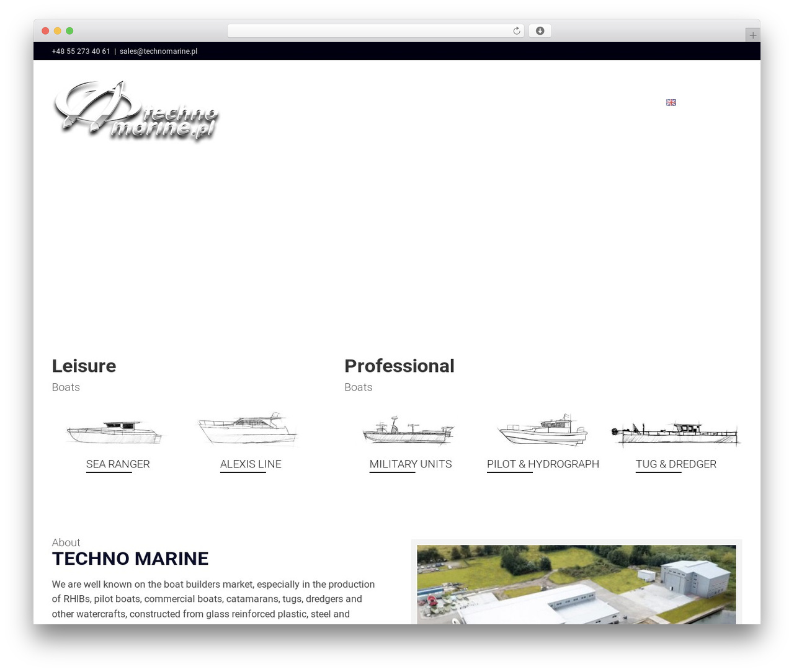Click the Sea Ranger boat sketch
This screenshot has height=672, width=794.
tap(115, 431)
